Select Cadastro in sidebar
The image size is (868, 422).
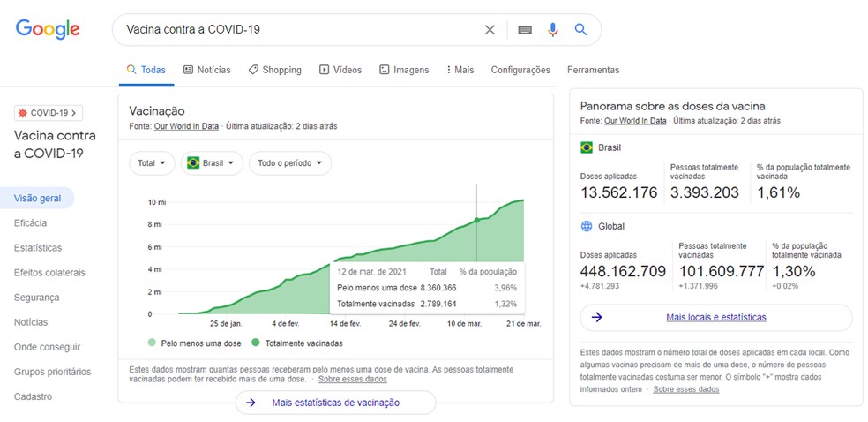[x=34, y=396]
